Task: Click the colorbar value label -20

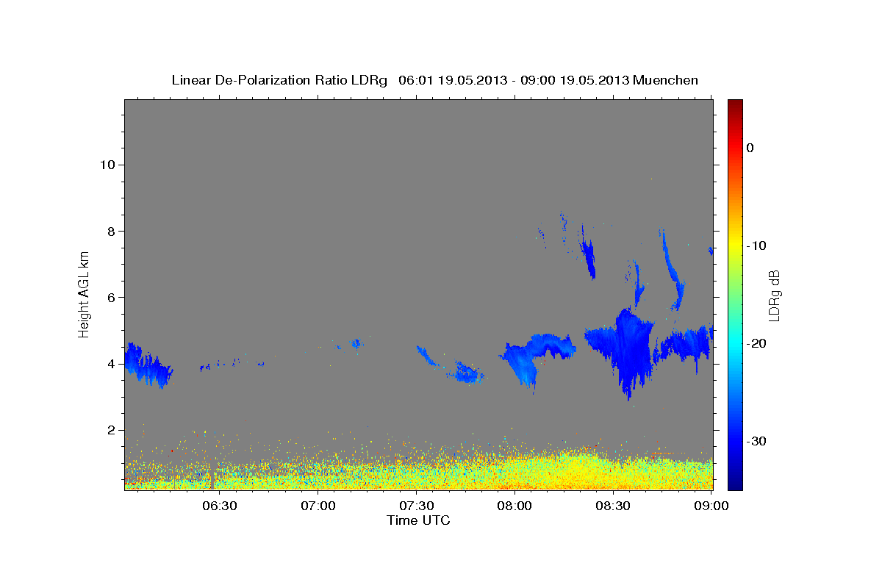Action: point(758,343)
